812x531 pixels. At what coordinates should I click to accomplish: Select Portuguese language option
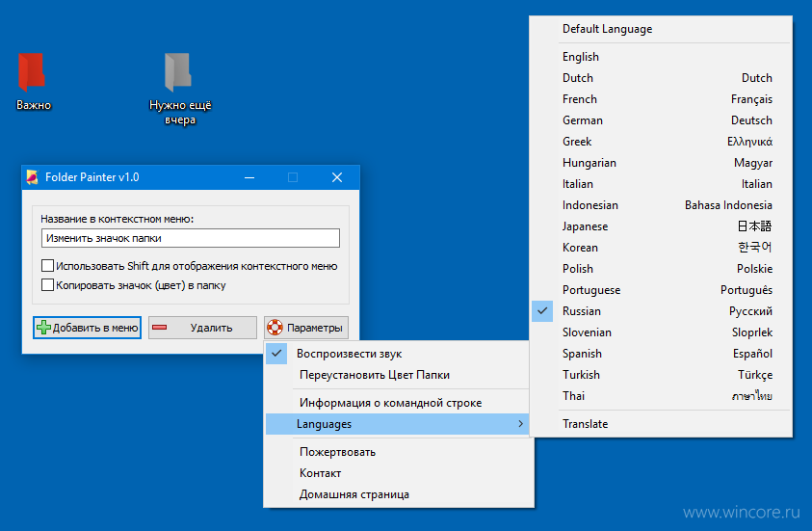(661, 290)
